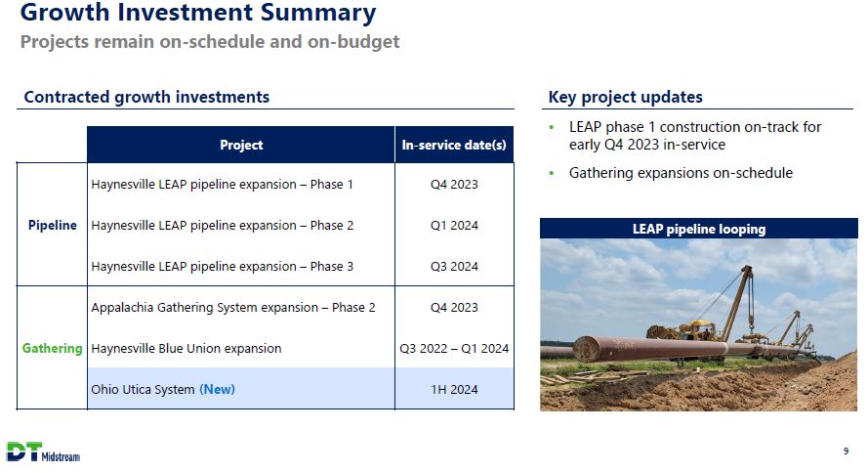Click the pipeline construction photo
Viewport: 868px width, 473px height.
pos(698,324)
